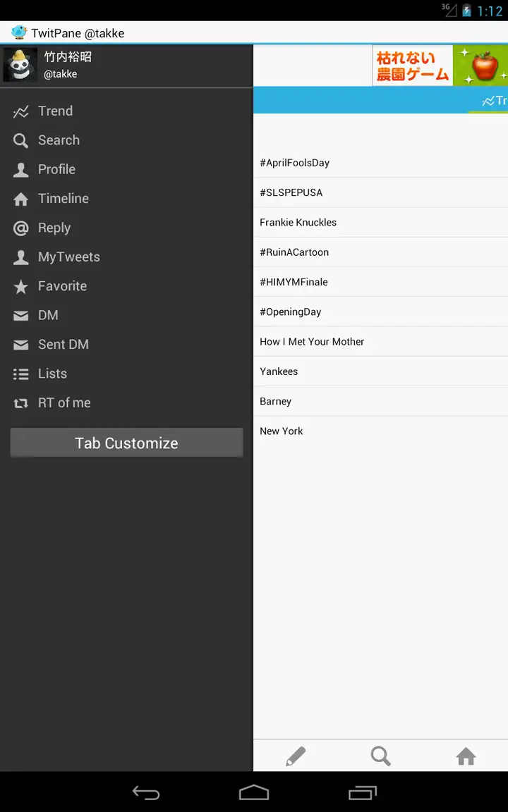
Task: Open the Frankie Knuckles trend
Action: point(380,222)
